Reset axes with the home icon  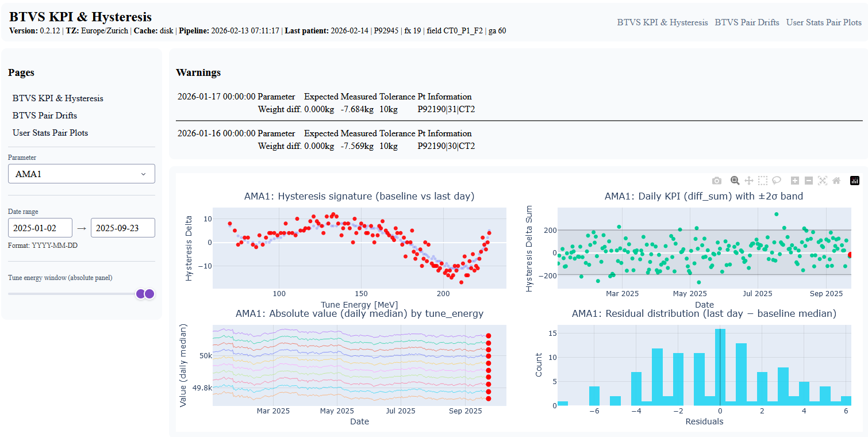click(836, 181)
